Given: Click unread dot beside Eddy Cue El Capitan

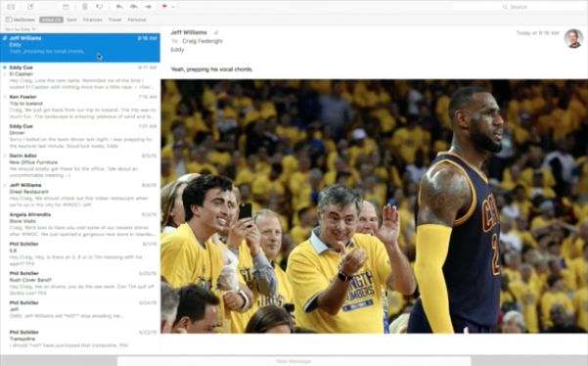Looking at the screenshot, I should [5, 68].
